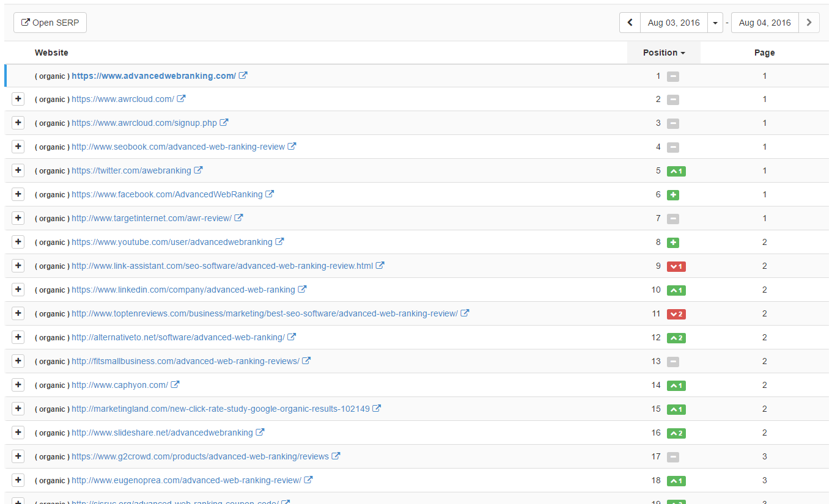Viewport: 832px width, 504px height.
Task: Go to the previous date range arrow
Action: click(630, 23)
